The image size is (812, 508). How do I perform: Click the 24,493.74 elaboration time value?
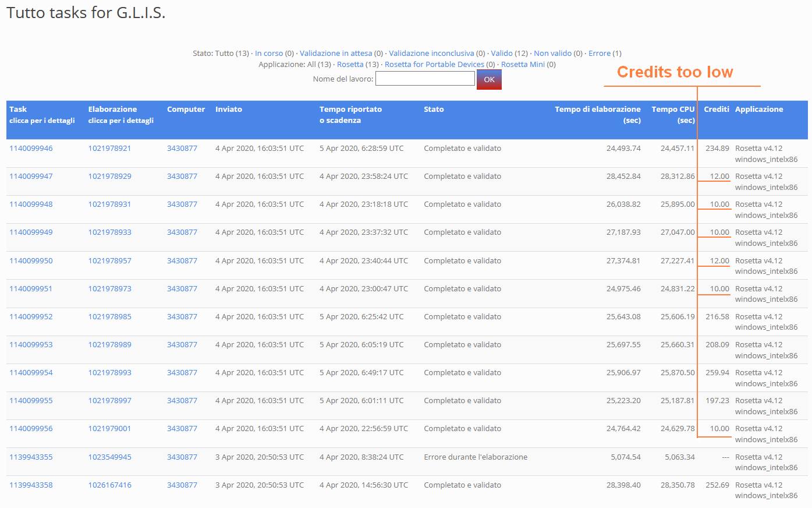[623, 148]
